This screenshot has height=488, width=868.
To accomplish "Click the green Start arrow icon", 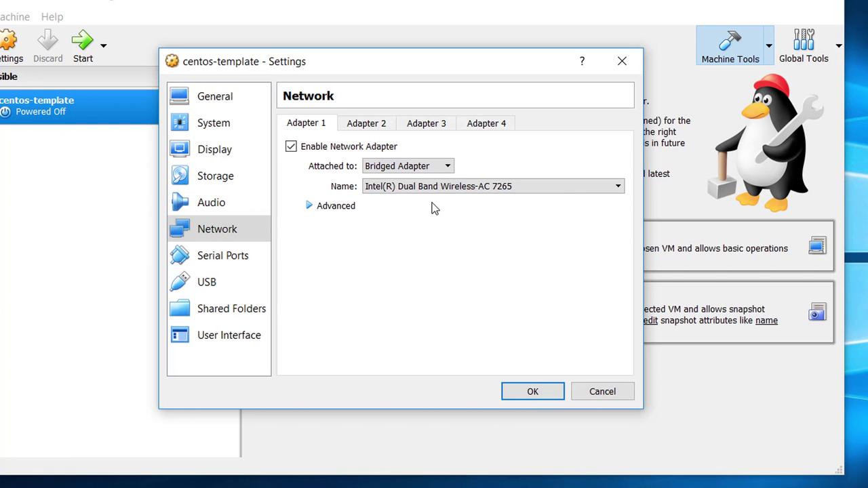I will click(82, 41).
